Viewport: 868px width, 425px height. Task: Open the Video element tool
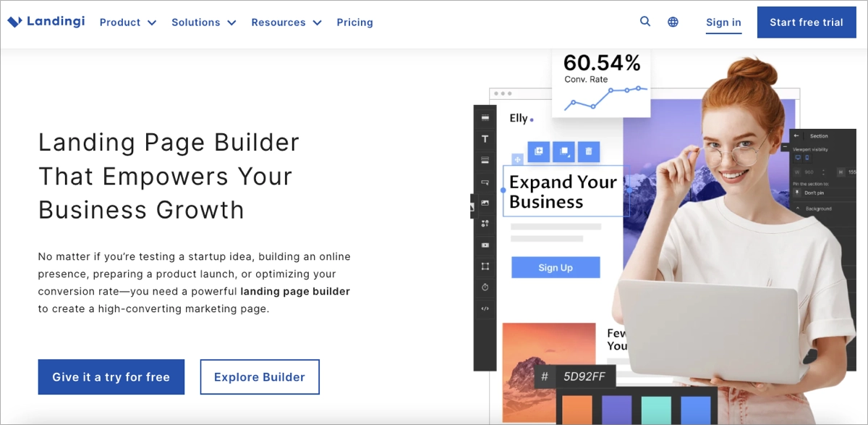(x=485, y=245)
